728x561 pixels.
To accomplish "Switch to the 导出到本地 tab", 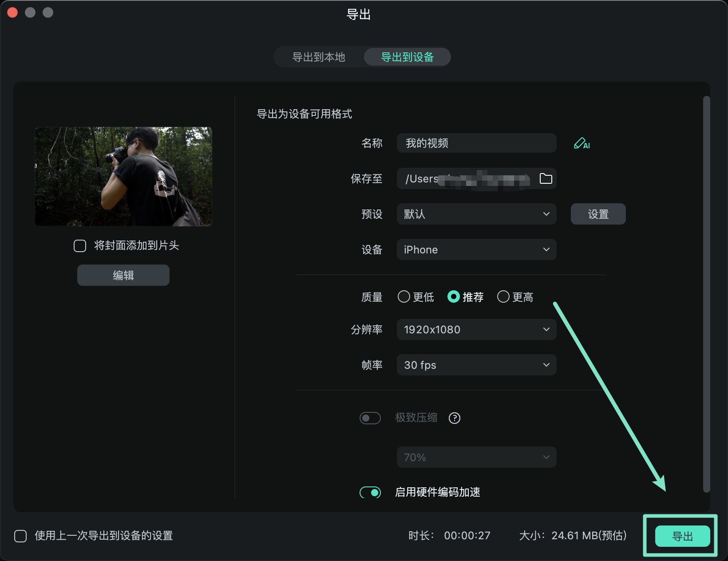I will click(319, 57).
